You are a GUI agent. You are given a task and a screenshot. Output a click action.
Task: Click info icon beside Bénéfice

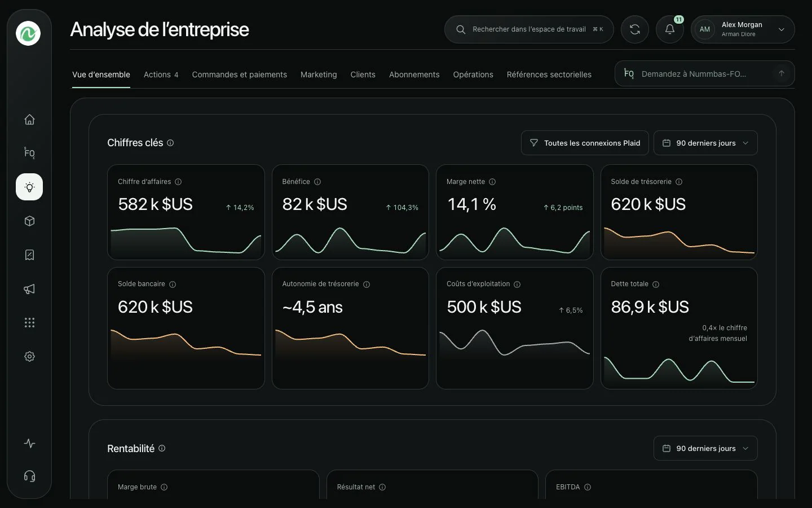(317, 182)
